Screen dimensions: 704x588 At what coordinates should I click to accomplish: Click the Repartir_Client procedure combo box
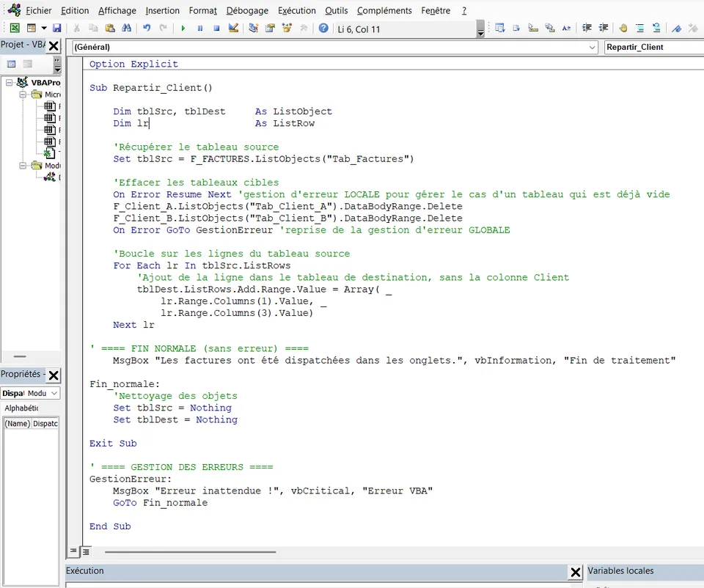coord(654,47)
